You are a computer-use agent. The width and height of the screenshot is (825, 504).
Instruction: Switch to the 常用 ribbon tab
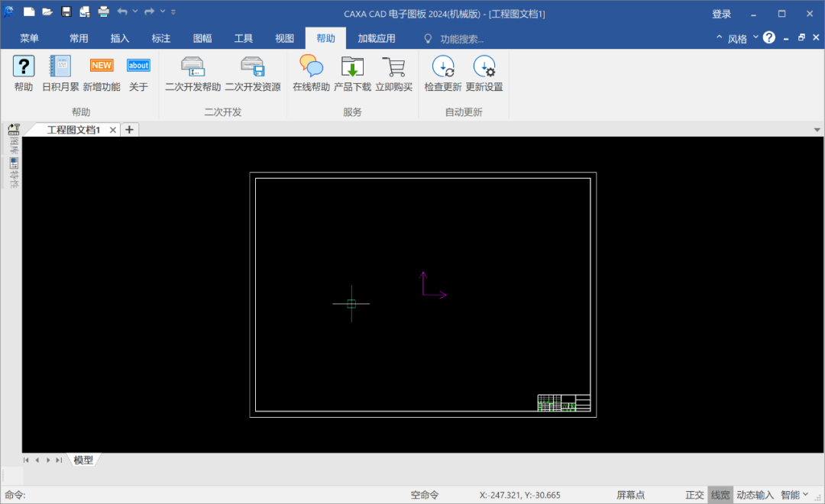pyautogui.click(x=79, y=38)
